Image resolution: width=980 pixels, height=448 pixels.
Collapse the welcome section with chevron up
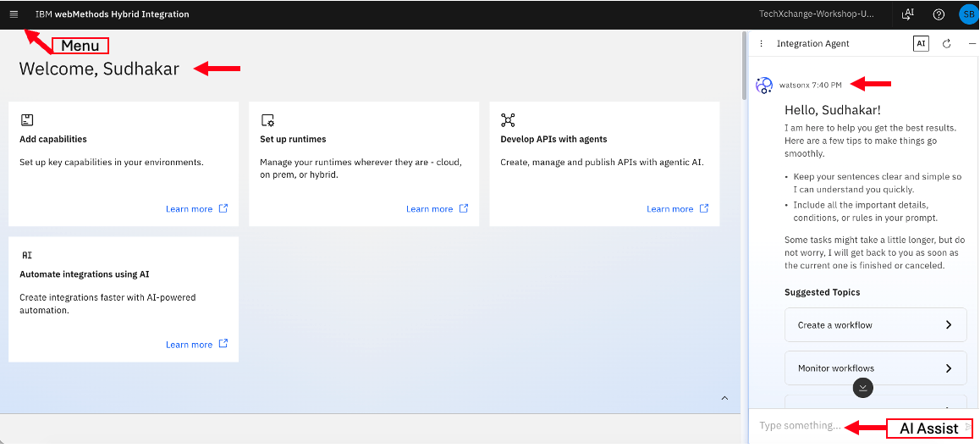pyautogui.click(x=724, y=398)
